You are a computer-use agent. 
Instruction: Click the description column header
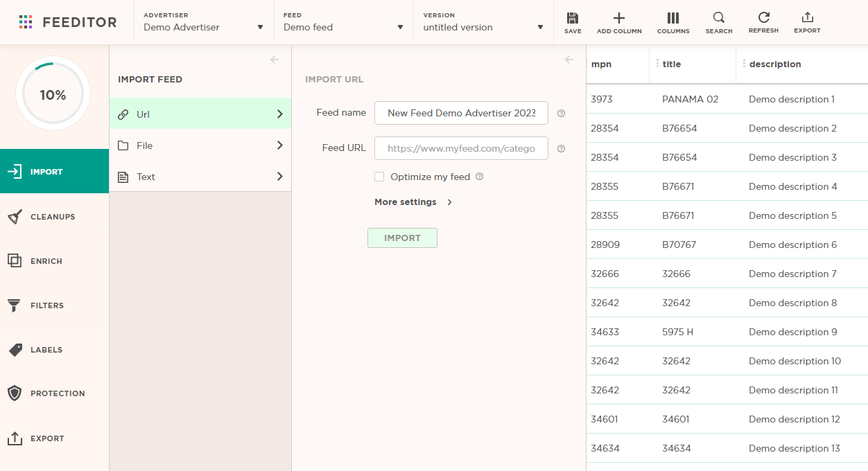[x=775, y=64]
